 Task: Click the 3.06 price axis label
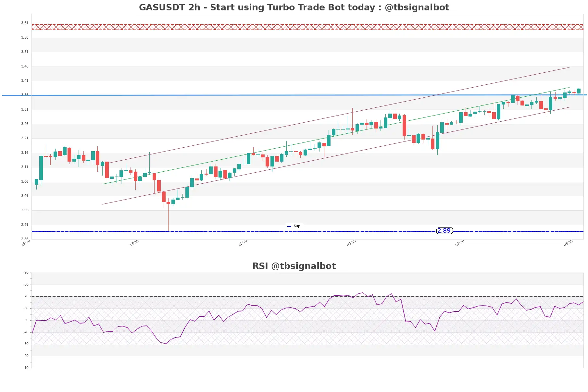click(25, 182)
